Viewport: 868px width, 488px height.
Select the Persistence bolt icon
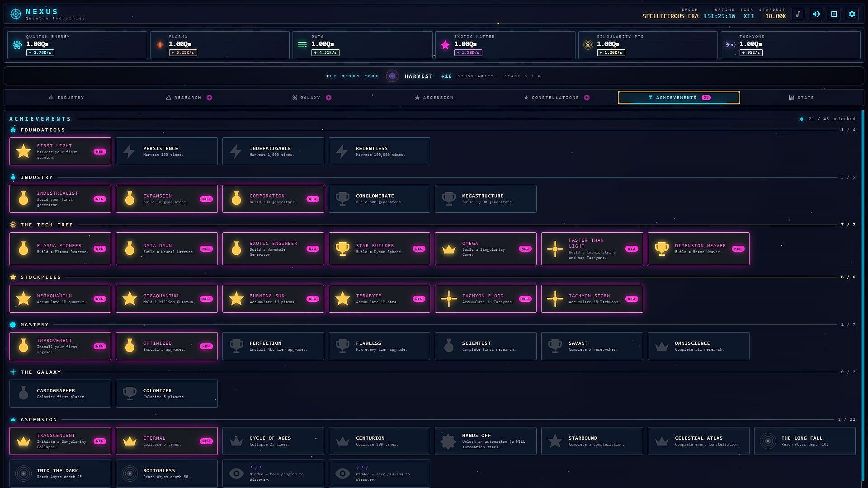pos(129,151)
